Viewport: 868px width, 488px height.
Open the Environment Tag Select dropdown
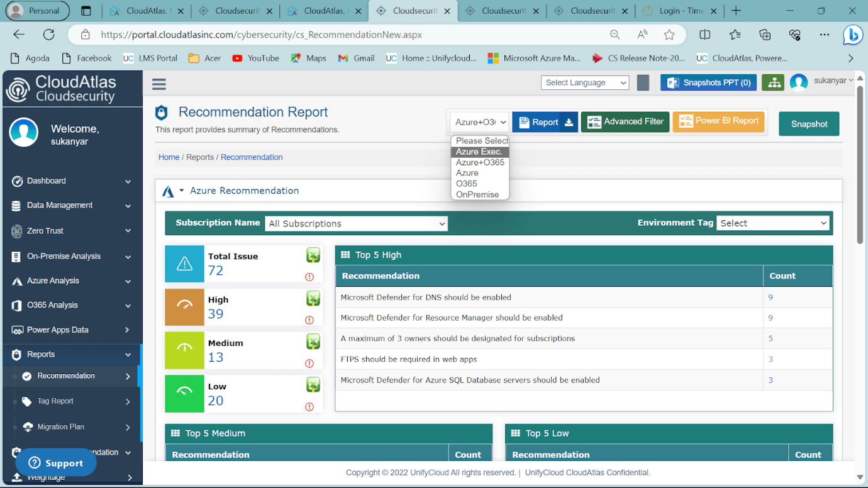(x=772, y=223)
